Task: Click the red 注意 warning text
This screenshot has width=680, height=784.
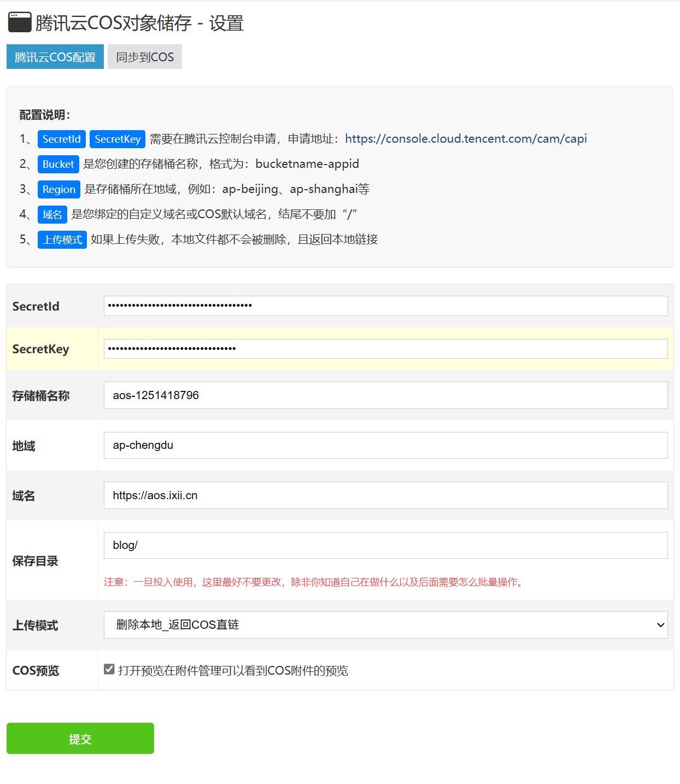Action: click(x=315, y=582)
